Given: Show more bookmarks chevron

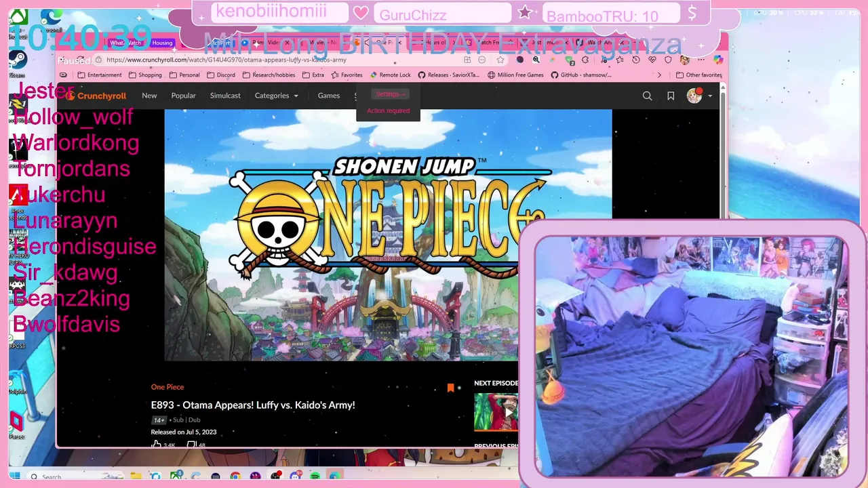Looking at the screenshot, I should click(x=659, y=75).
